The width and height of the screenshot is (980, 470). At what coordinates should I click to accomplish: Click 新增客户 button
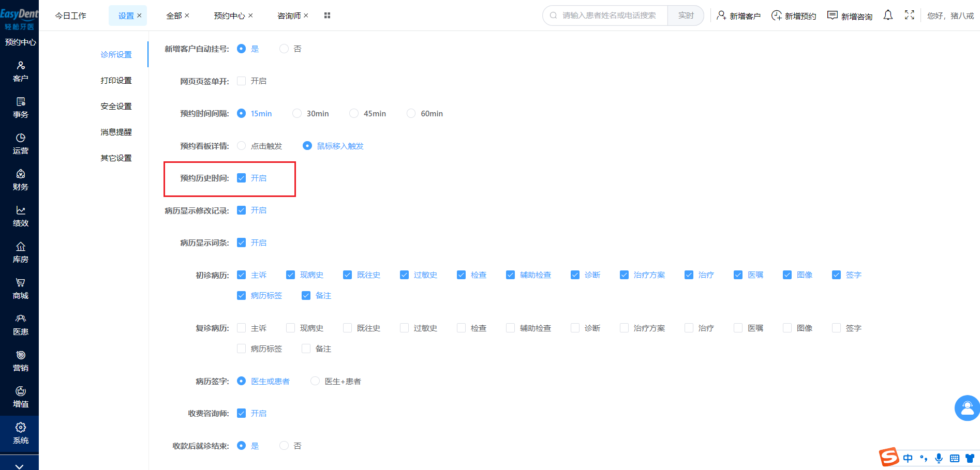[x=738, y=16]
